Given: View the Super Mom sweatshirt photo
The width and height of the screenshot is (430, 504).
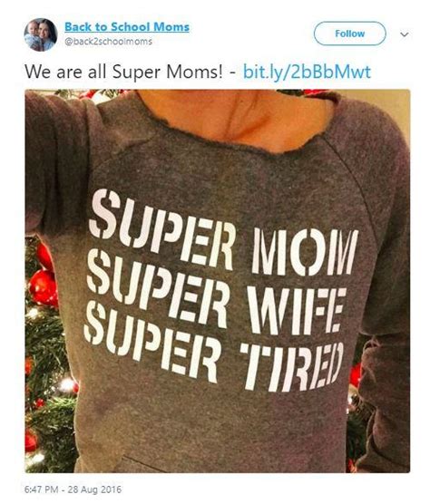Looking at the screenshot, I should pyautogui.click(x=218, y=281).
